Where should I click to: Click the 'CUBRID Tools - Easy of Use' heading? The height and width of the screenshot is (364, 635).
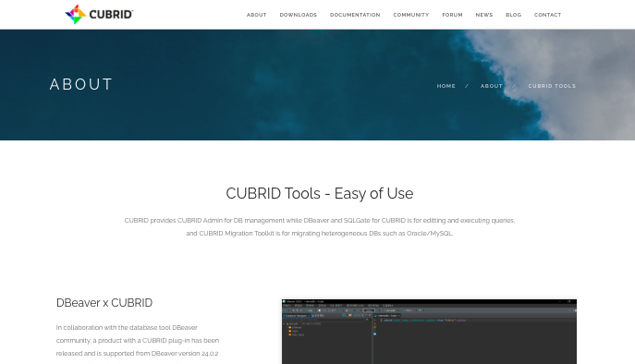click(x=320, y=193)
